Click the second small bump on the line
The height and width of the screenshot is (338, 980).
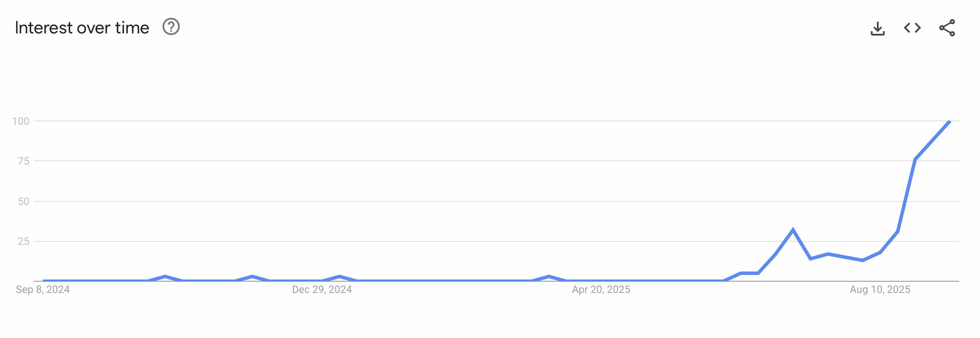pos(252,276)
